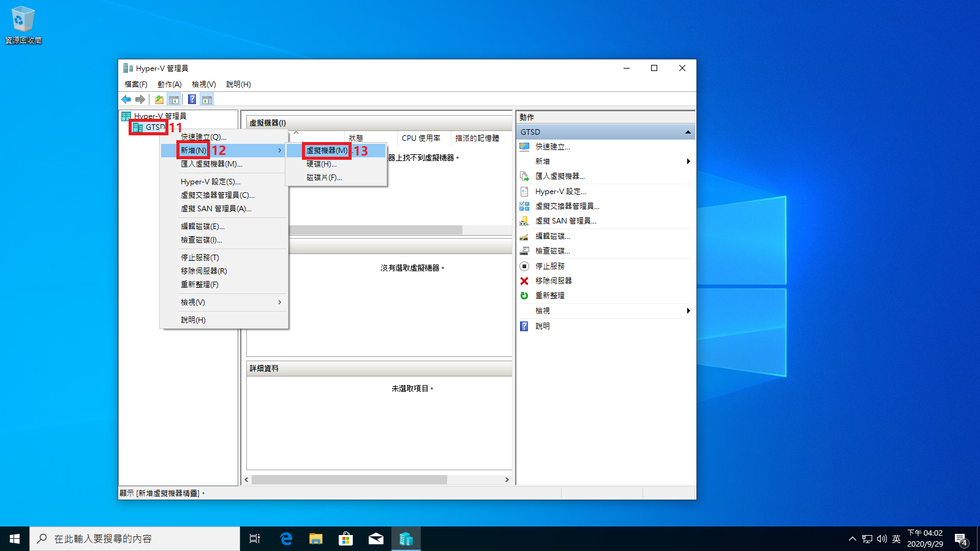The width and height of the screenshot is (980, 551).
Task: Click the 快速建立 icon in the Actions pane
Action: coord(524,147)
